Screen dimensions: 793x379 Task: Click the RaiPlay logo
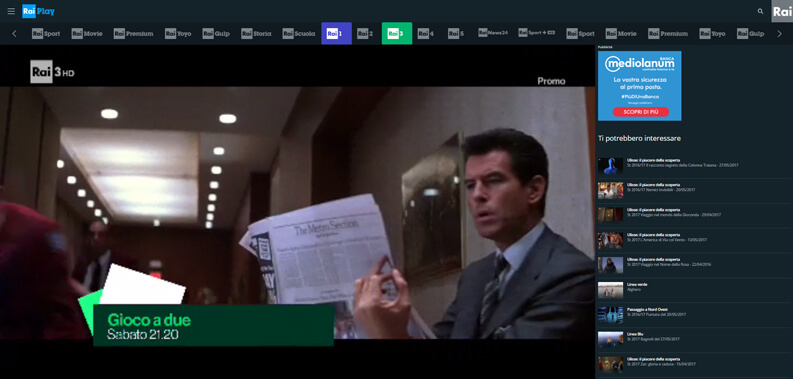38,11
